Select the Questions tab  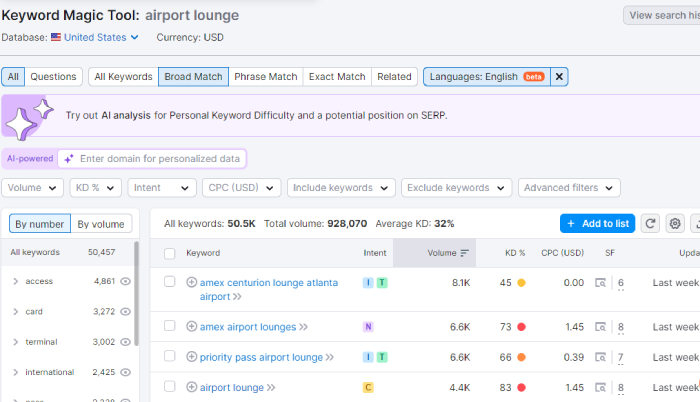pyautogui.click(x=53, y=77)
